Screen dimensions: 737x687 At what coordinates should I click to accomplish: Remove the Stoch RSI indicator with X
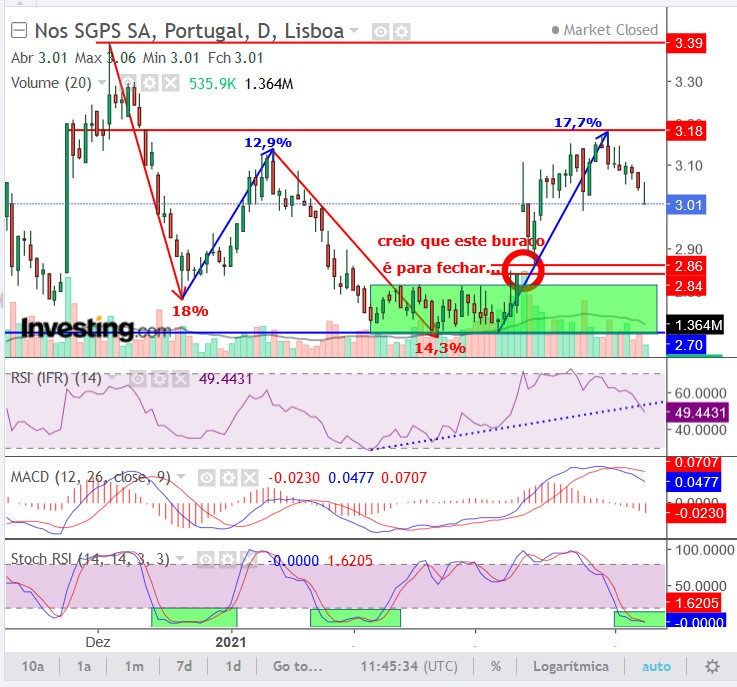[249, 560]
